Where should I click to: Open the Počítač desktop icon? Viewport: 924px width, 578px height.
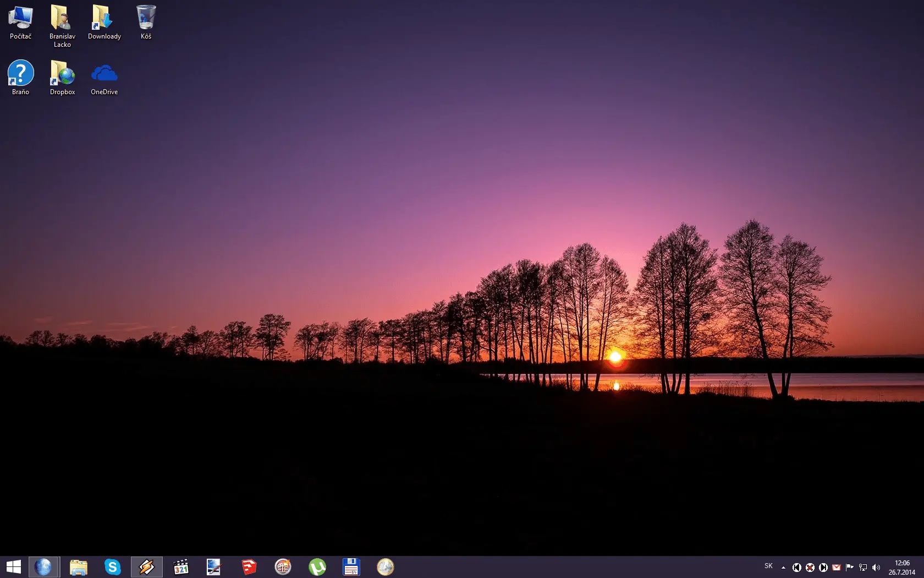(x=20, y=23)
